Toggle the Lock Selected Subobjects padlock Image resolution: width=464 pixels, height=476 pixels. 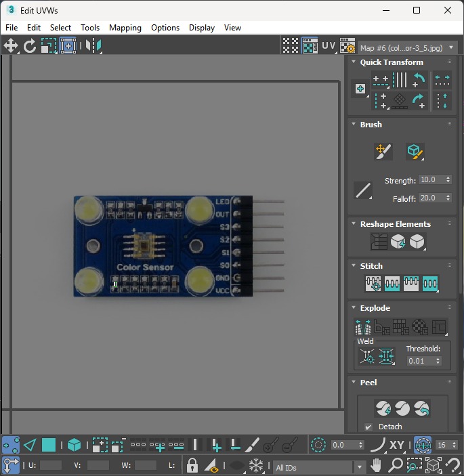(x=192, y=464)
